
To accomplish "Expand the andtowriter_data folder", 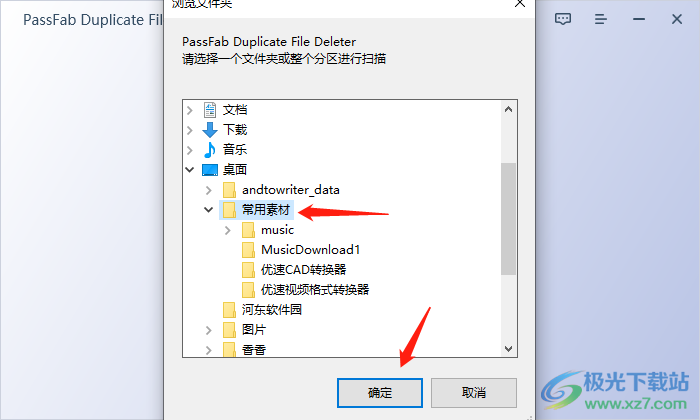I will click(x=208, y=190).
